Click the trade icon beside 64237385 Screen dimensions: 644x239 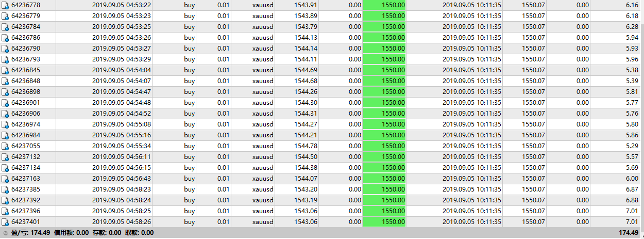(x=5, y=189)
